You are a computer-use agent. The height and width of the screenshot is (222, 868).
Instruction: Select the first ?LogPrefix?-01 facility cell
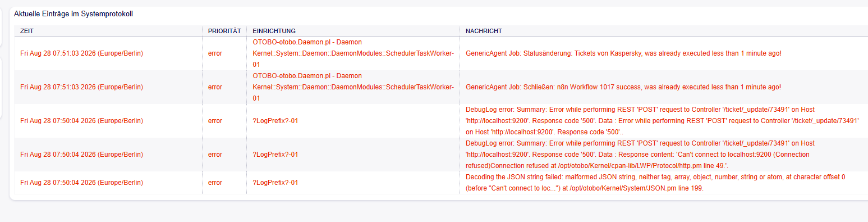(x=275, y=121)
